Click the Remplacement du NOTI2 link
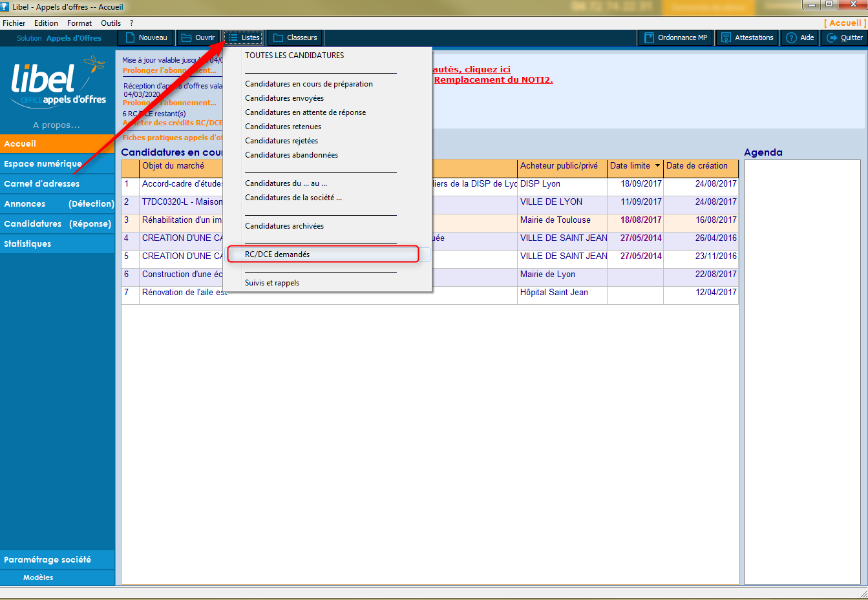The width and height of the screenshot is (868, 600). point(493,80)
